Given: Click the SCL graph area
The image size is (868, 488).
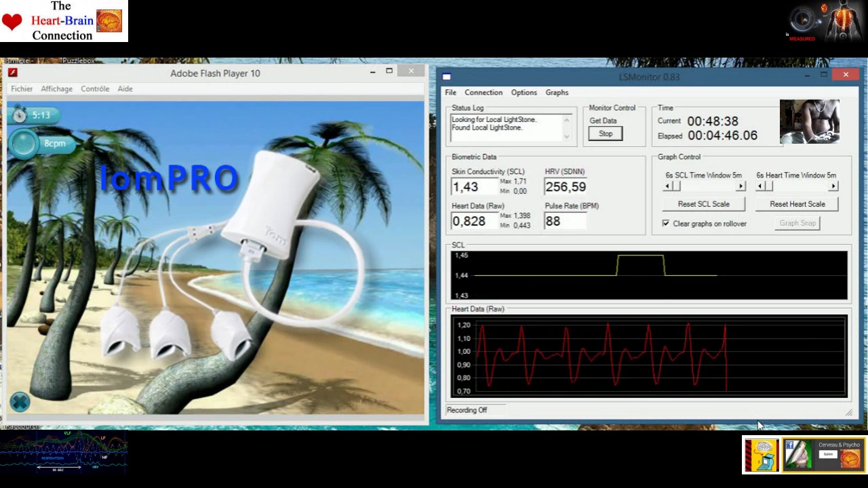Looking at the screenshot, I should (x=649, y=275).
